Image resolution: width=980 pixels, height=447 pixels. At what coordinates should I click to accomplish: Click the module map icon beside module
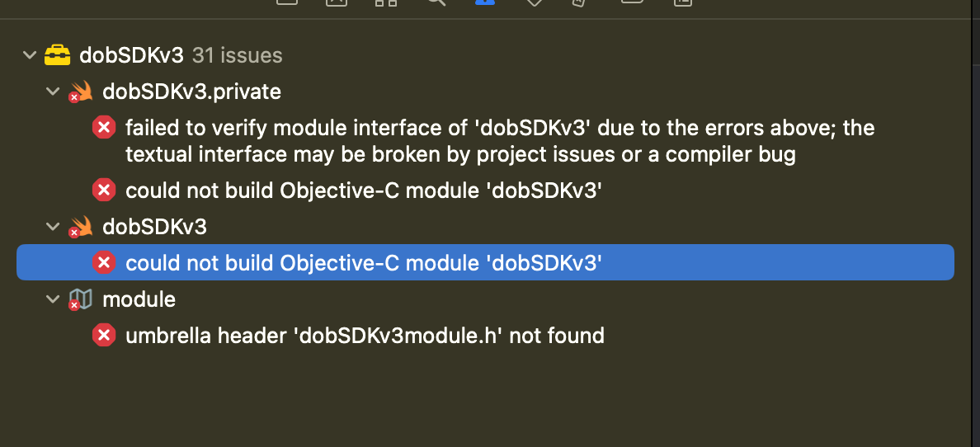click(80, 299)
